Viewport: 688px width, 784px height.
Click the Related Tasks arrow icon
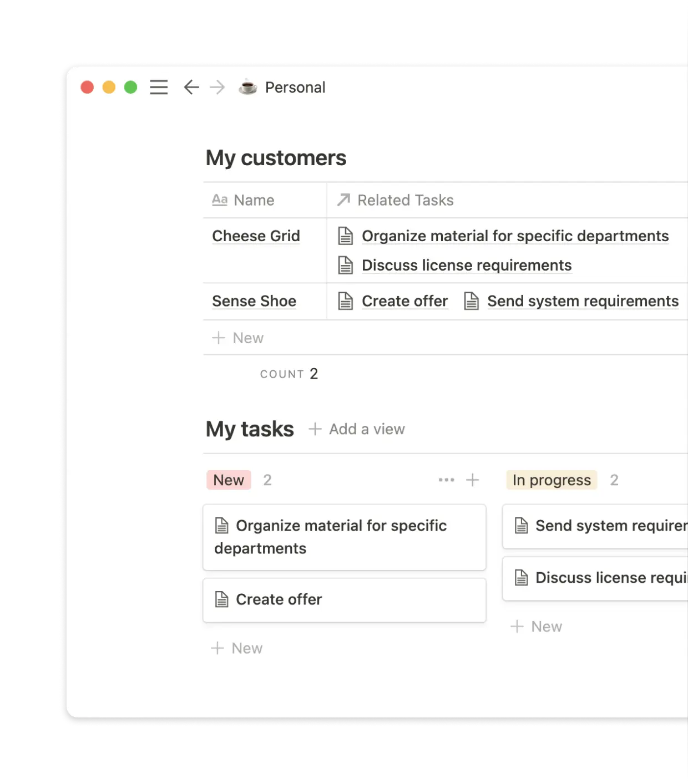coord(344,200)
